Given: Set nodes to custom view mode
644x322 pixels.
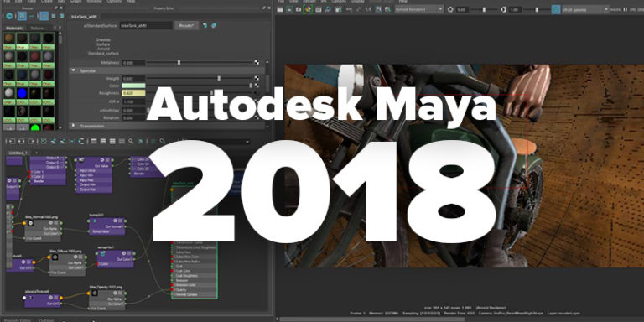Looking at the screenshot, I should (x=122, y=141).
